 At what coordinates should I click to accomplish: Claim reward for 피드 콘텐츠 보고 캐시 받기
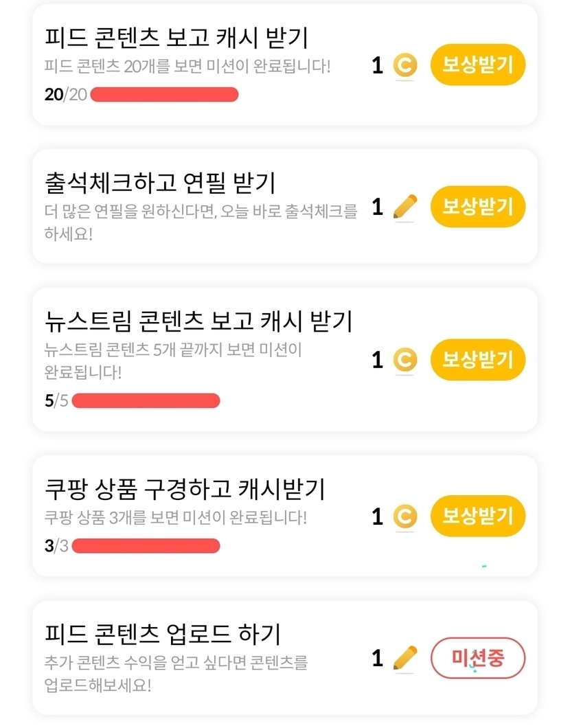(477, 66)
